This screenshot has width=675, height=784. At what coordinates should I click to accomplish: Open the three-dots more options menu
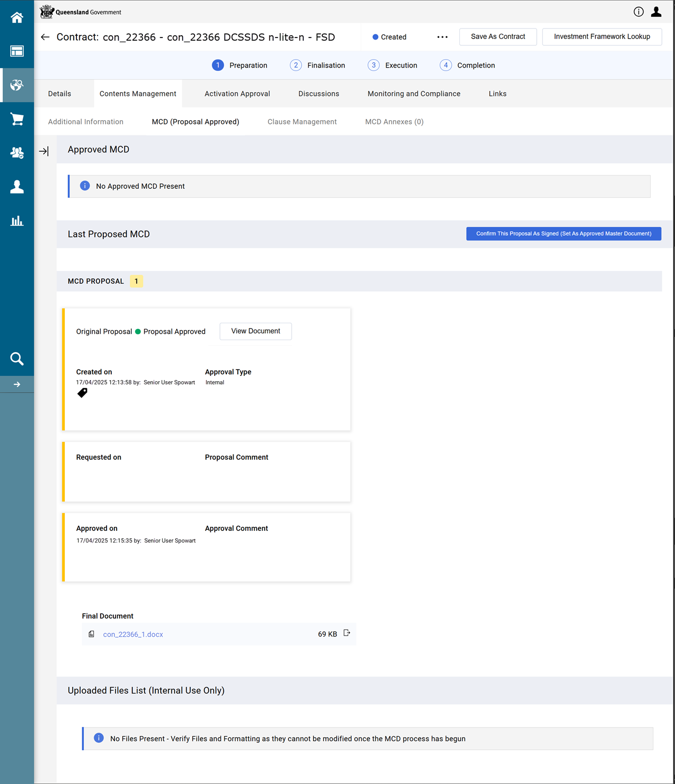point(442,37)
